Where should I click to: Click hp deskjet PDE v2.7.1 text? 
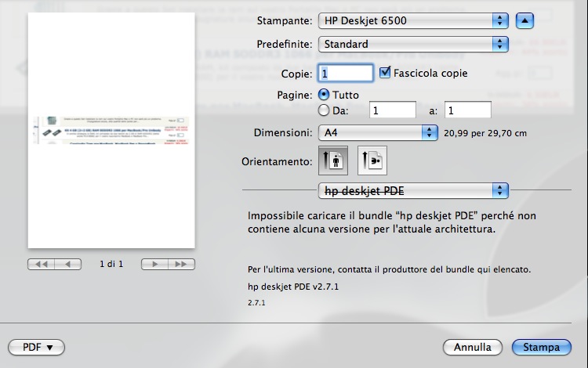click(293, 287)
